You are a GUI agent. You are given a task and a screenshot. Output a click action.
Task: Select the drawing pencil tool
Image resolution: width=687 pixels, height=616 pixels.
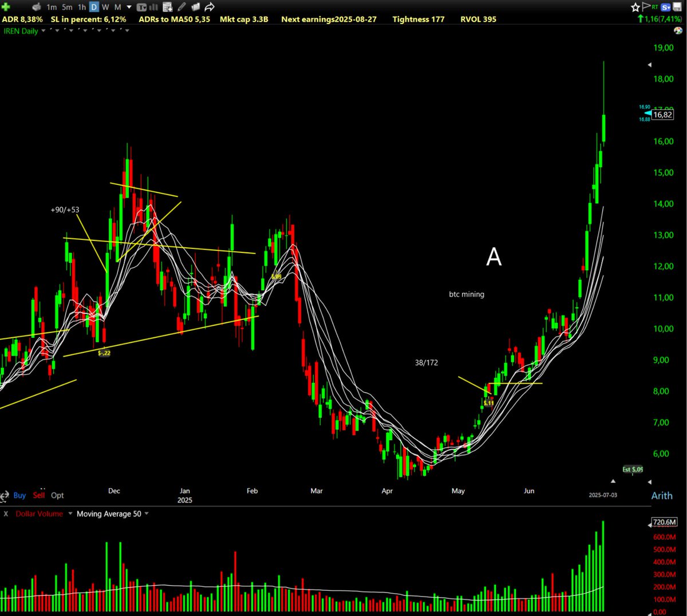pyautogui.click(x=181, y=6)
